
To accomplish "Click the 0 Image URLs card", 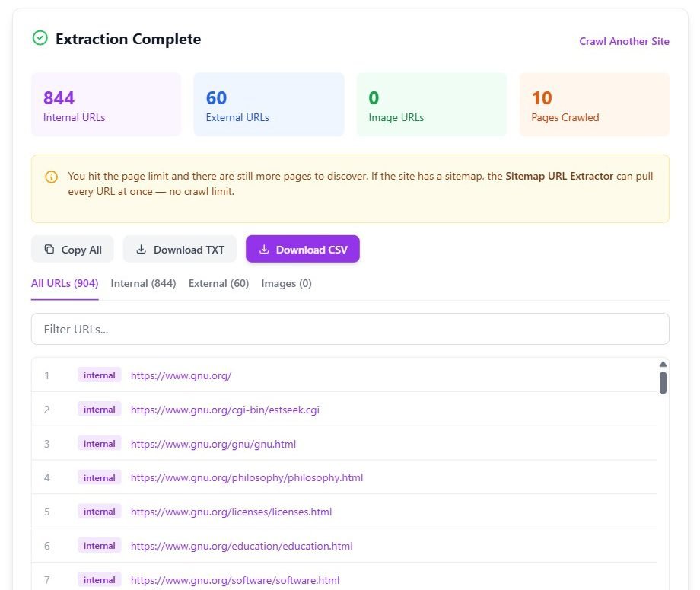I will pyautogui.click(x=431, y=104).
